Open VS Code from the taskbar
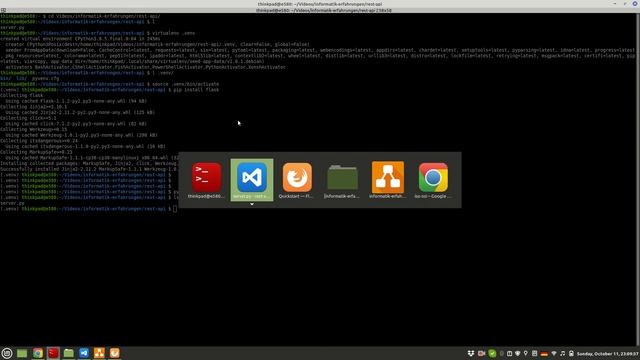640x360 pixels. [x=84, y=353]
